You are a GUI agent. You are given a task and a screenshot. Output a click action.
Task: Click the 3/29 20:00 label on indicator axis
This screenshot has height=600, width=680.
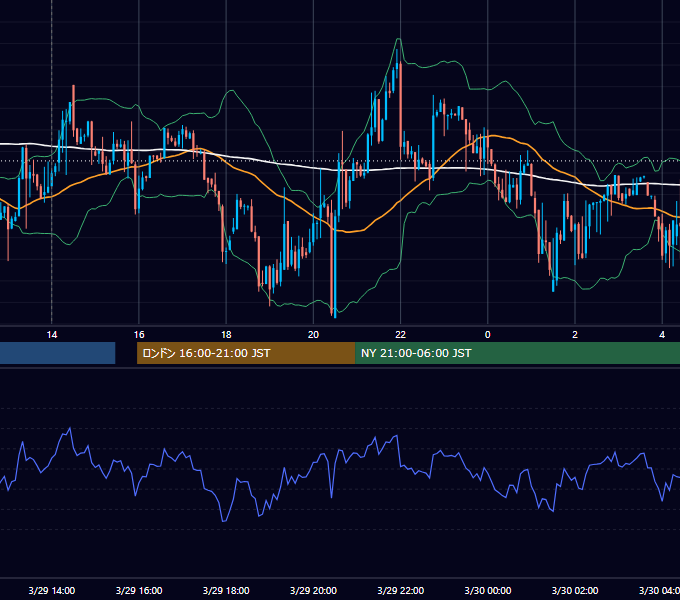coord(313,590)
